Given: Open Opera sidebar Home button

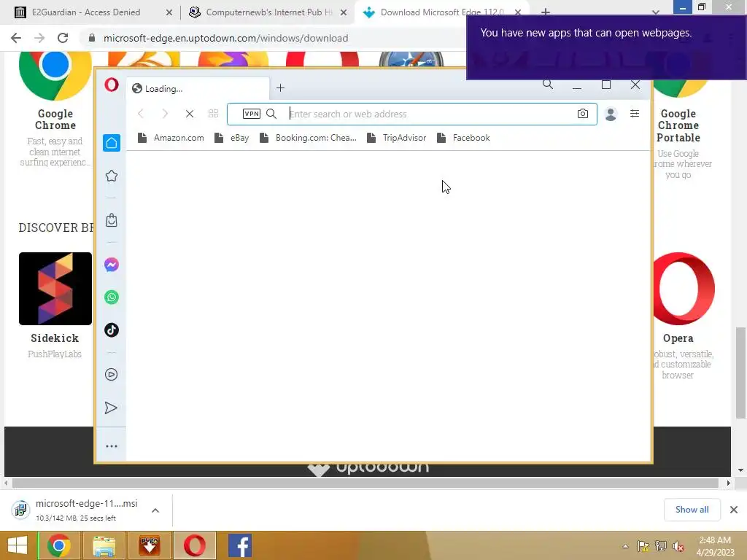Looking at the screenshot, I should pos(112,143).
